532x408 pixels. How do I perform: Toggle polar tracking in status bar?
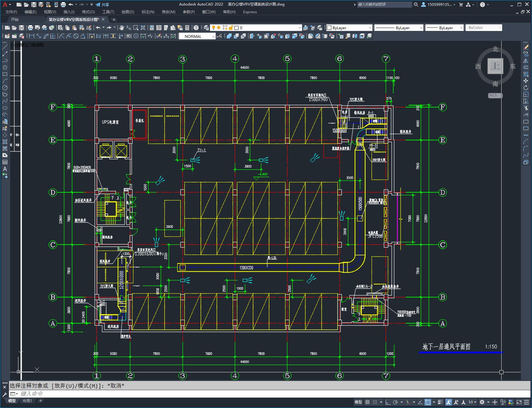(396, 402)
